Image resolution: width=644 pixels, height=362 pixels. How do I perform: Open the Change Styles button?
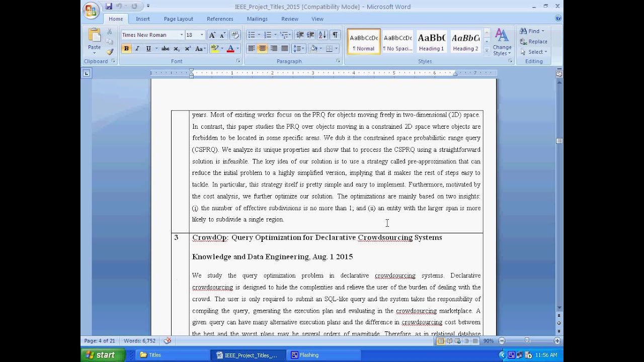coord(502,42)
